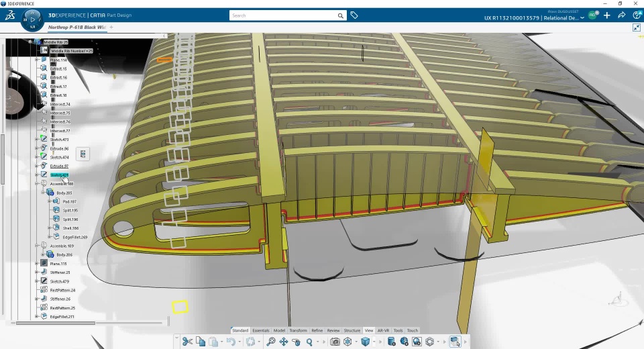The image size is (644, 349).
Task: Click the Update cycle arrows icon
Action: [x=250, y=342]
